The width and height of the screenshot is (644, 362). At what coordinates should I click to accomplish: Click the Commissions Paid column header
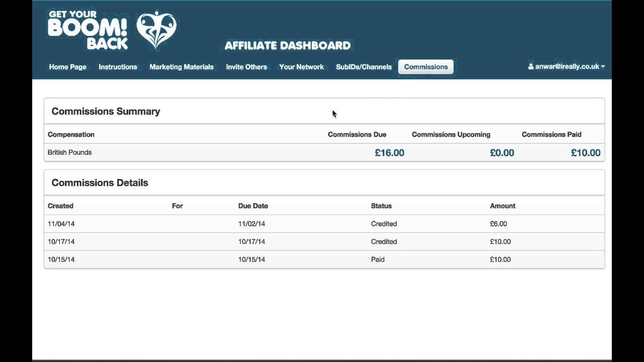551,135
